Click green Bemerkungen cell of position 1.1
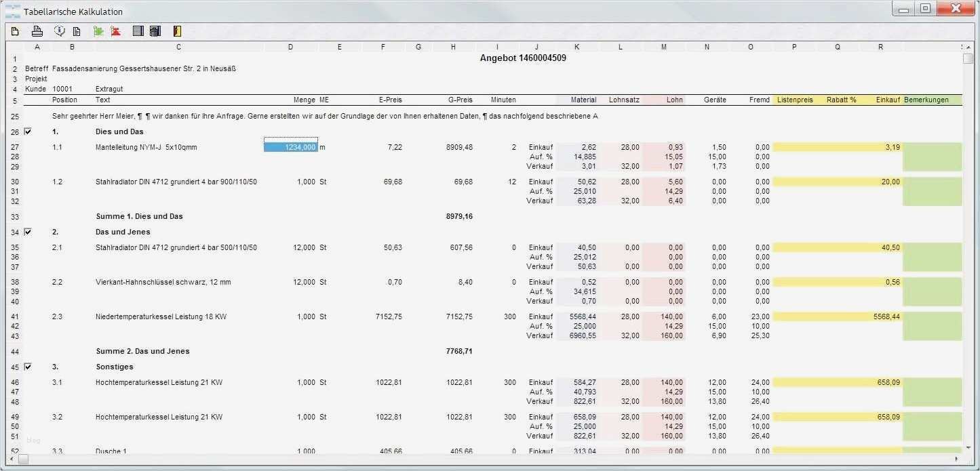The image size is (980, 471). pos(933,157)
